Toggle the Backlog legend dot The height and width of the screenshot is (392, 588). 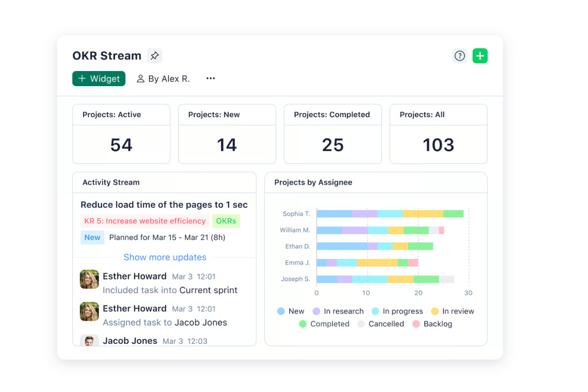[416, 324]
